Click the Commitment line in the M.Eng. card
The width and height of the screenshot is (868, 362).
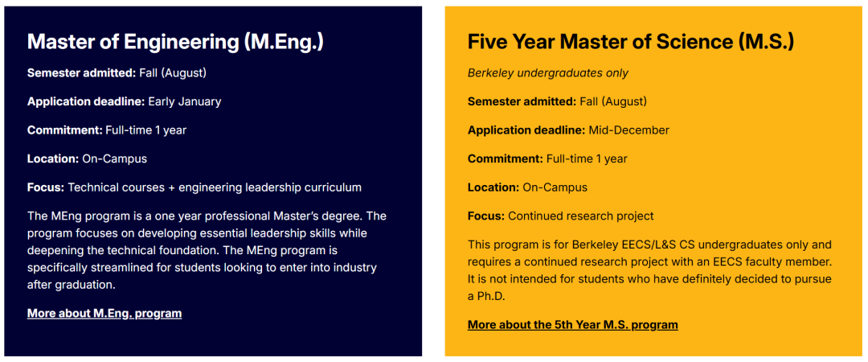click(x=107, y=130)
